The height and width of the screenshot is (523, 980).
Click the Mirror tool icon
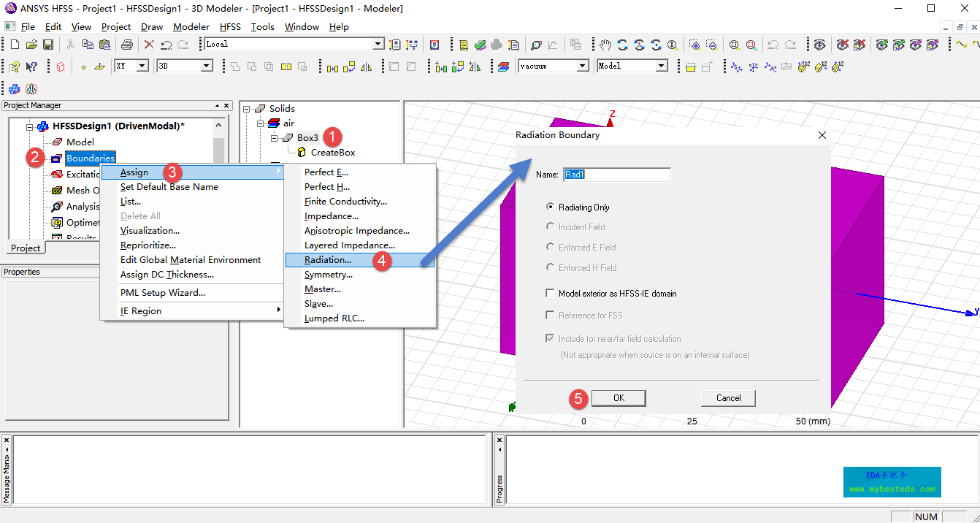[367, 66]
